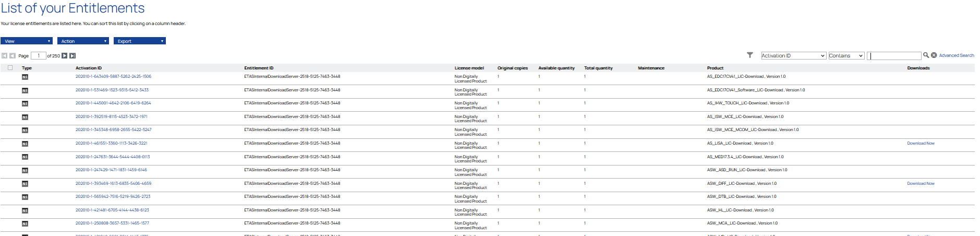Expand the Export dropdown menu
980x236 pixels.
139,41
